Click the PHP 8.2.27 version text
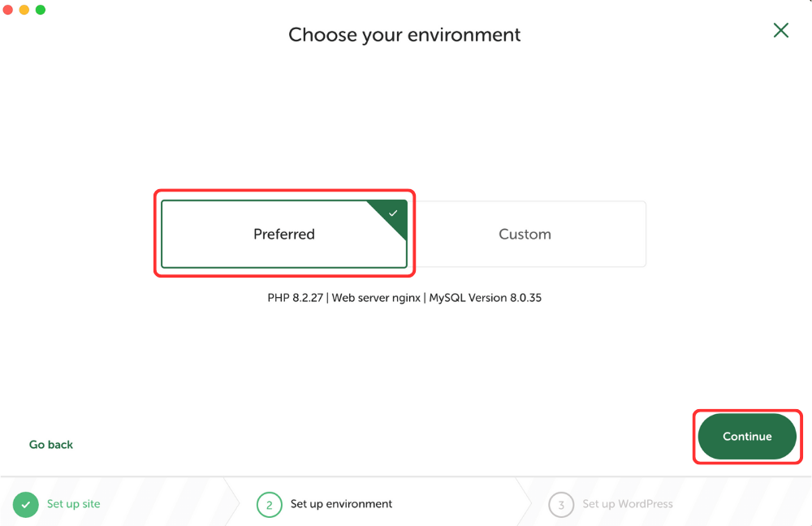The width and height of the screenshot is (812, 526). pyautogui.click(x=295, y=298)
